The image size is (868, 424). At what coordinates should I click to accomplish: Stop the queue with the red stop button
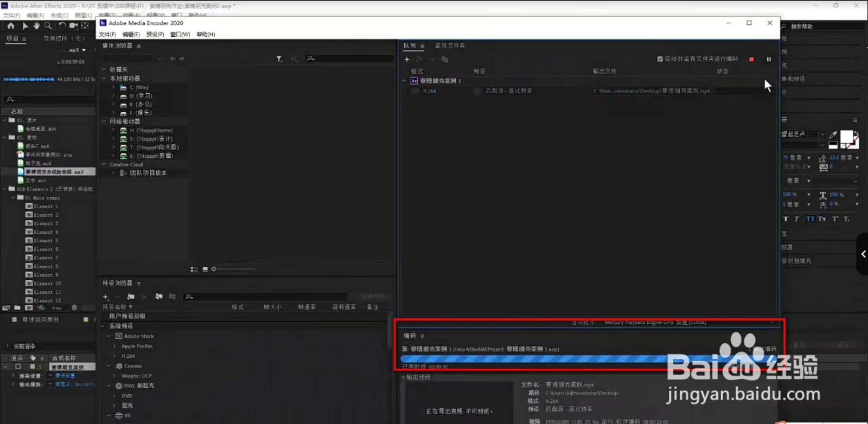[x=751, y=59]
